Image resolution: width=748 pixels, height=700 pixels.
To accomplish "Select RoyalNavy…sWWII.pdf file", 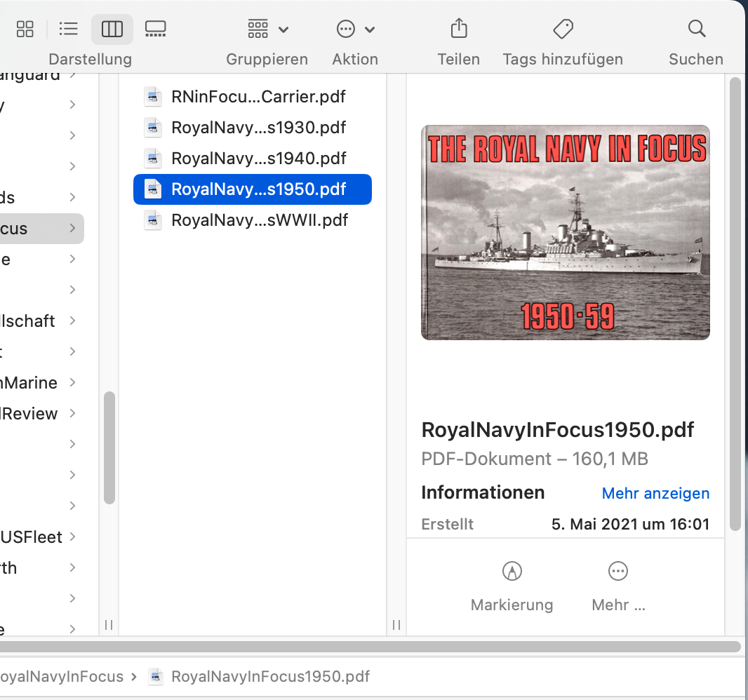I will pos(259,220).
